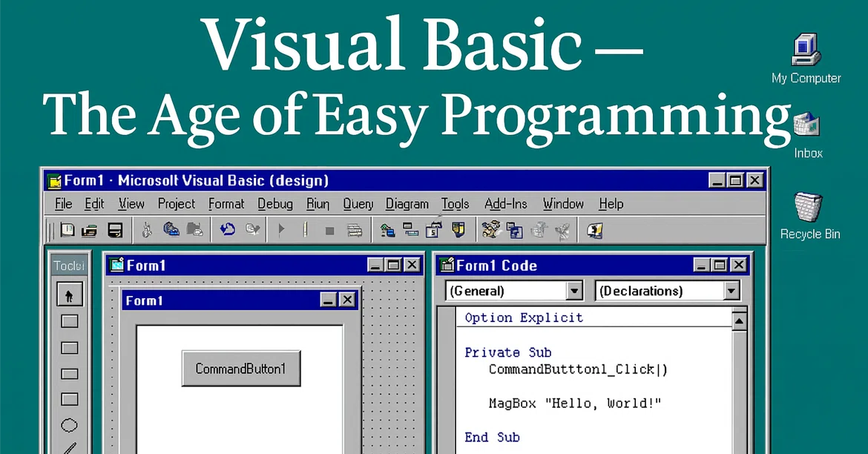Screen dimensions: 868x454
Task: Click the save floppy disk toolbar icon
Action: (115, 230)
